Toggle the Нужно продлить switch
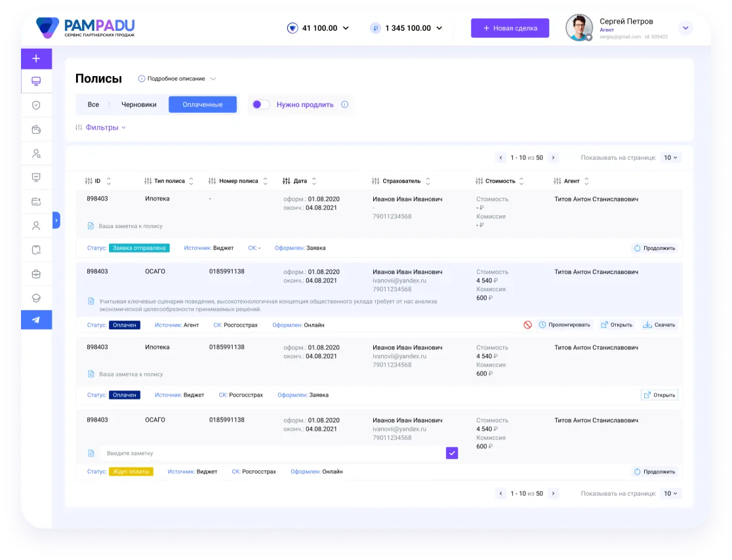Image resolution: width=732 pixels, height=560 pixels. [x=260, y=104]
